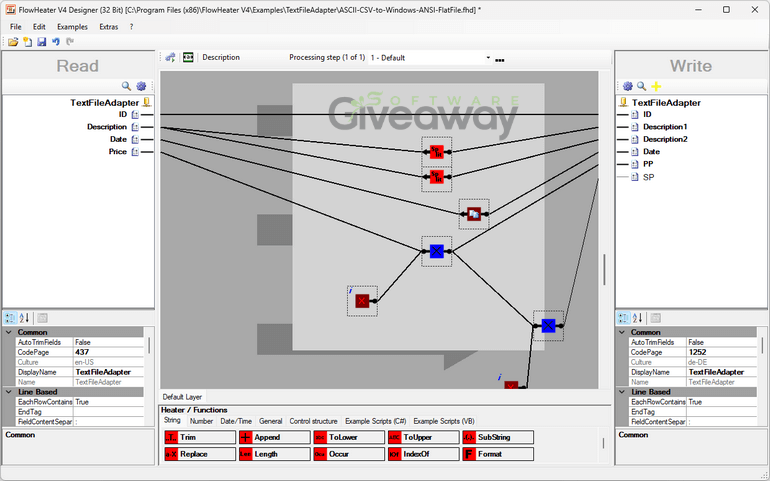
Task: Add a new Write adapter with yellow plus
Action: tap(656, 86)
